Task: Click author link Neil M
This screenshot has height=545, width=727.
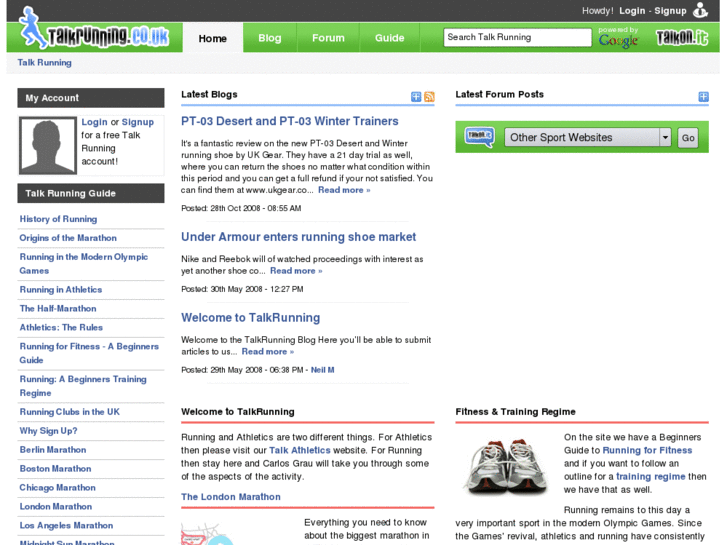Action: pyautogui.click(x=322, y=370)
